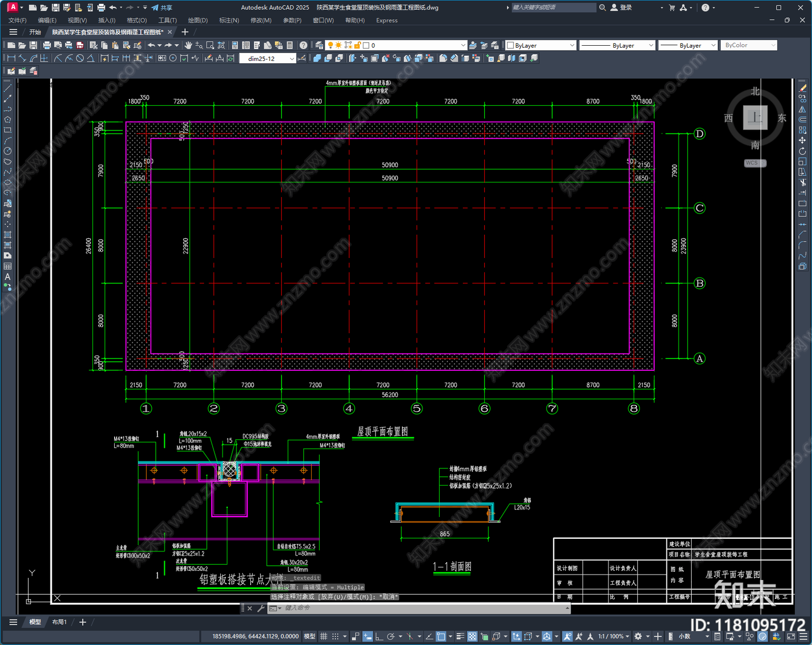The width and height of the screenshot is (812, 645).
Task: Click the 模型 model-space button in status bar
Action: pyautogui.click(x=310, y=636)
